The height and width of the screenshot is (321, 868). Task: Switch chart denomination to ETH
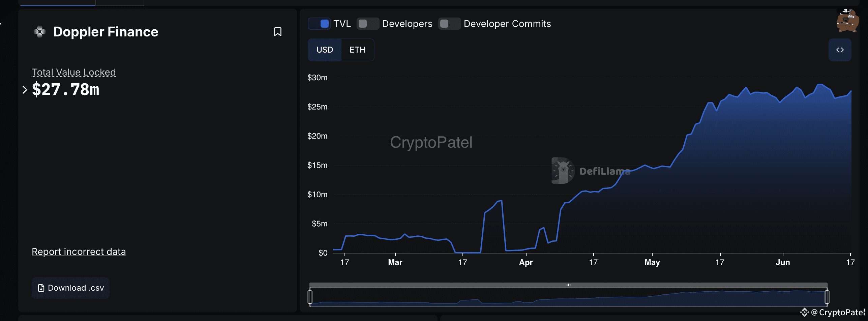(x=357, y=50)
